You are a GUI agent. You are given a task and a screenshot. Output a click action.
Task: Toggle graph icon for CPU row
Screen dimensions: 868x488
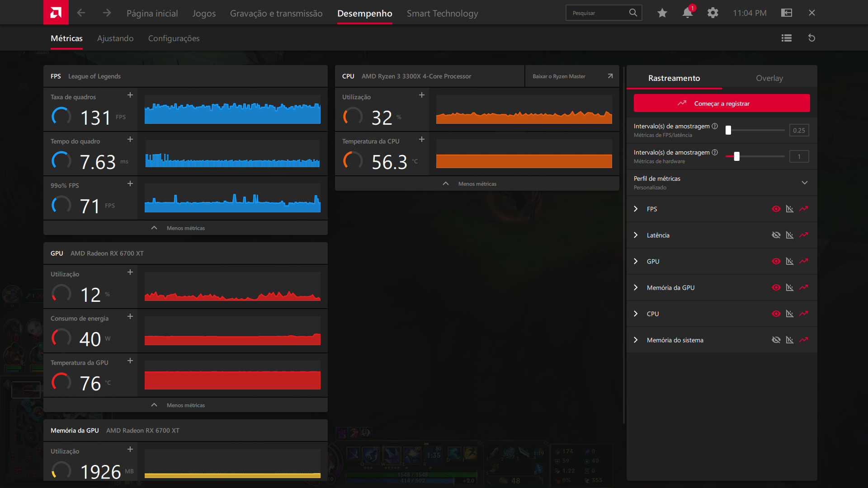pyautogui.click(x=790, y=314)
